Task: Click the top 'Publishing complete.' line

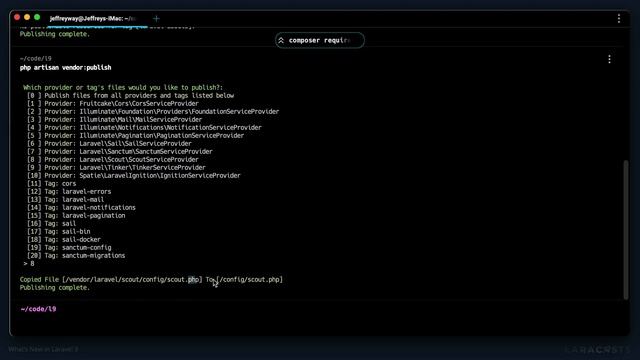Action: pos(55,34)
